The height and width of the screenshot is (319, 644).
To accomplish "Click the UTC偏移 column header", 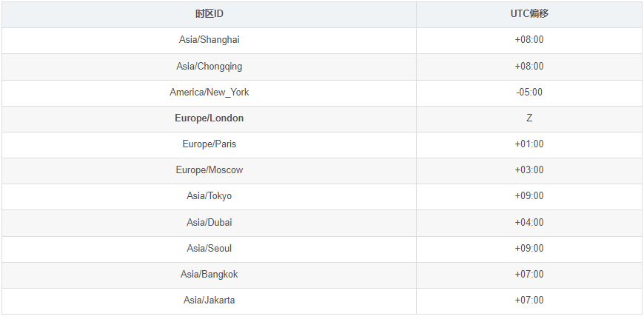I will point(529,14).
